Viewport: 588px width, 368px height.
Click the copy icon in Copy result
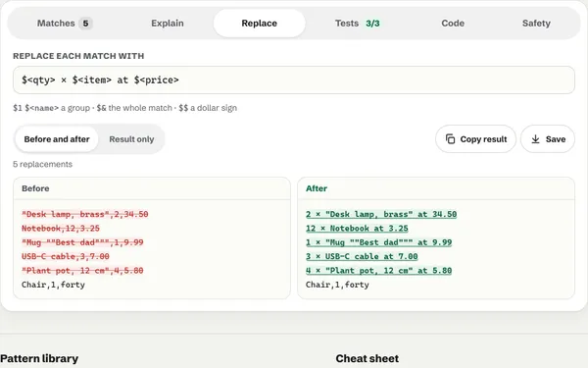point(450,139)
